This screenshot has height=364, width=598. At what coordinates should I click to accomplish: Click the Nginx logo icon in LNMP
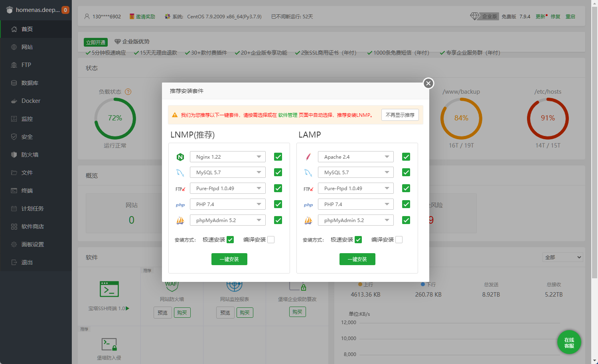[180, 157]
